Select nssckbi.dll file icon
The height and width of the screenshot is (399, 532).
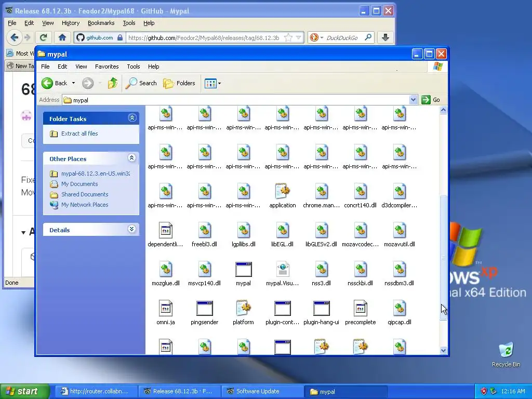click(361, 269)
